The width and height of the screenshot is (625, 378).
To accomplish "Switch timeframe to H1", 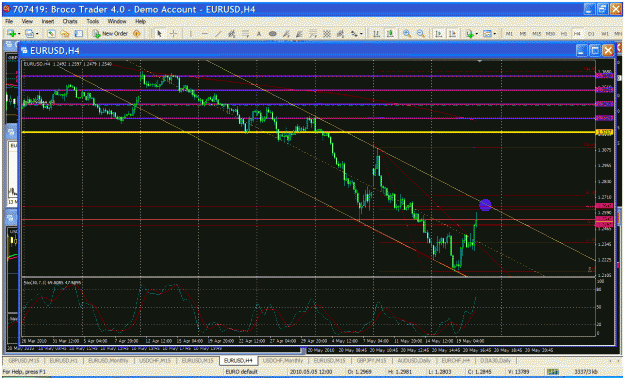I will point(564,34).
